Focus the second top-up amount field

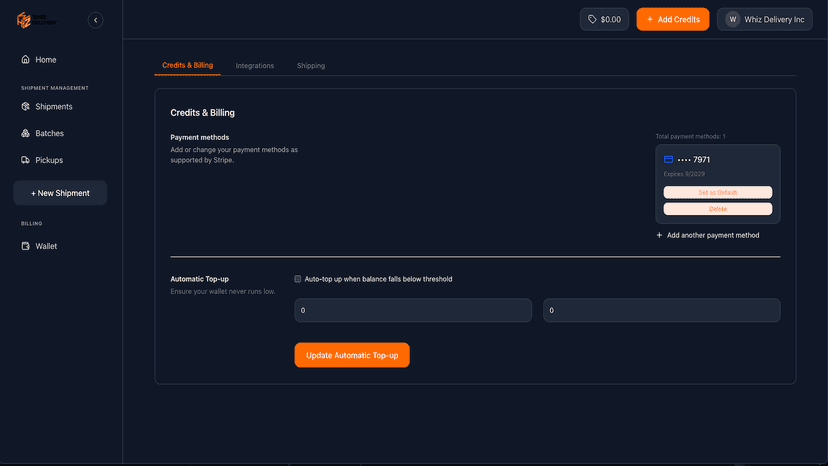click(662, 310)
